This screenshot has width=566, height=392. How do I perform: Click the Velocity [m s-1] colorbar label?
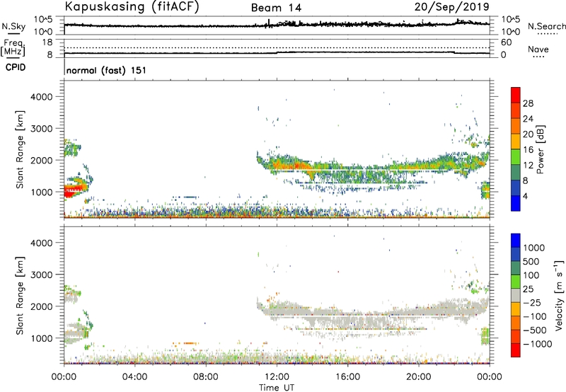coord(559,295)
